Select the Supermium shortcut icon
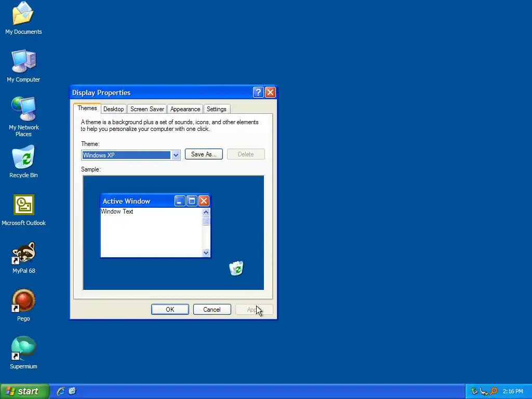532x399 pixels. click(23, 353)
